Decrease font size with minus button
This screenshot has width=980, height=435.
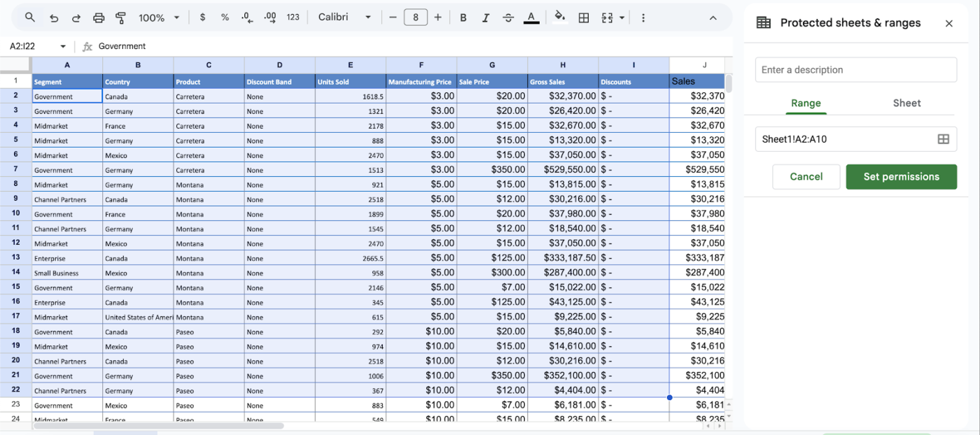point(393,17)
